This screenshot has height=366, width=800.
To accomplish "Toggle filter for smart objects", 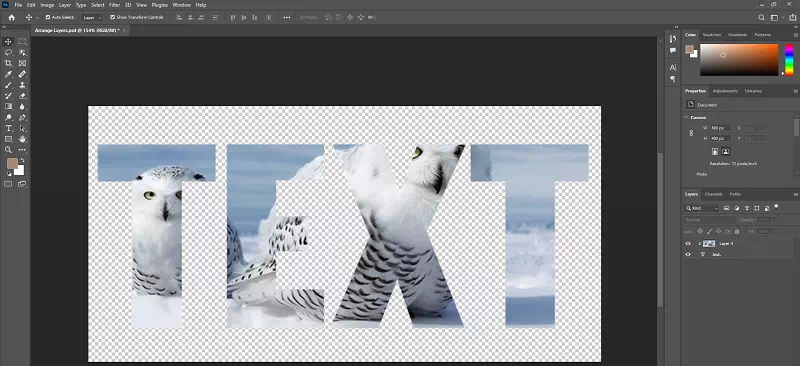I will pos(766,208).
